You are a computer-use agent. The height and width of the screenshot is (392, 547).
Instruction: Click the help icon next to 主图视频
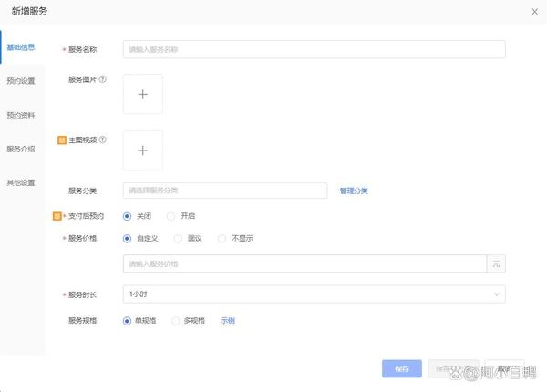coord(102,139)
